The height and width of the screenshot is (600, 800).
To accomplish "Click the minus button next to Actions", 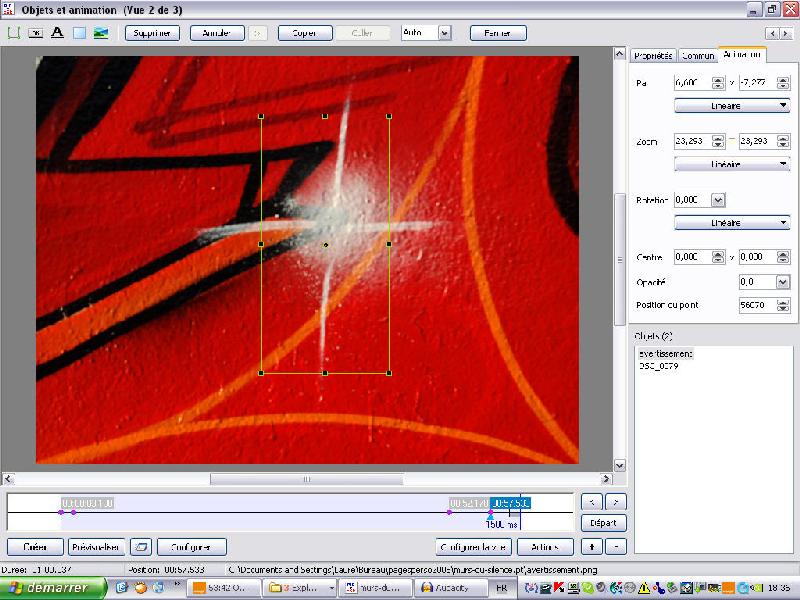I will (616, 547).
